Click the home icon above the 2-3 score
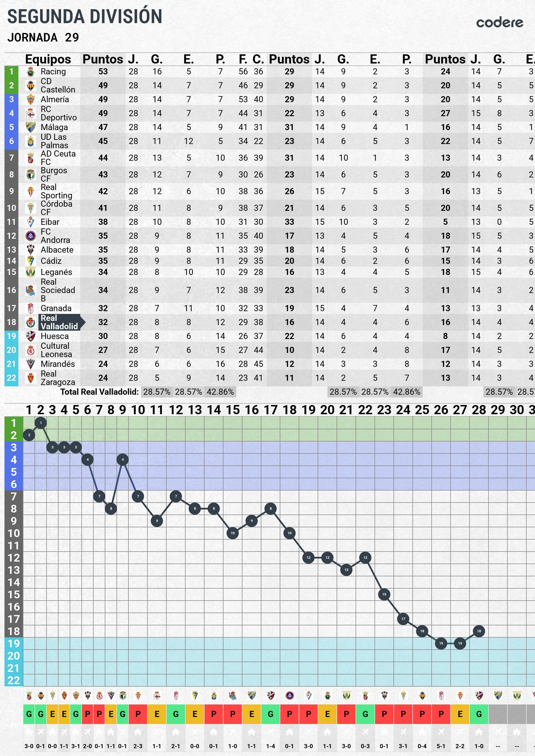The width and height of the screenshot is (535, 756). click(x=138, y=732)
